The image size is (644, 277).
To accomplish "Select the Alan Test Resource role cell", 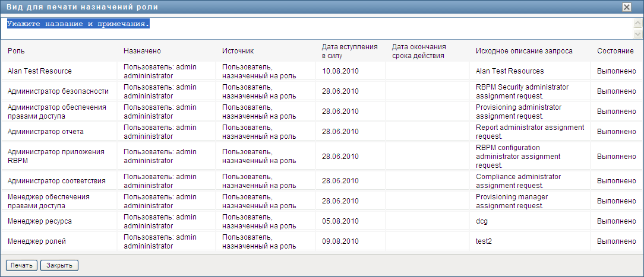I will pyautogui.click(x=40, y=71).
